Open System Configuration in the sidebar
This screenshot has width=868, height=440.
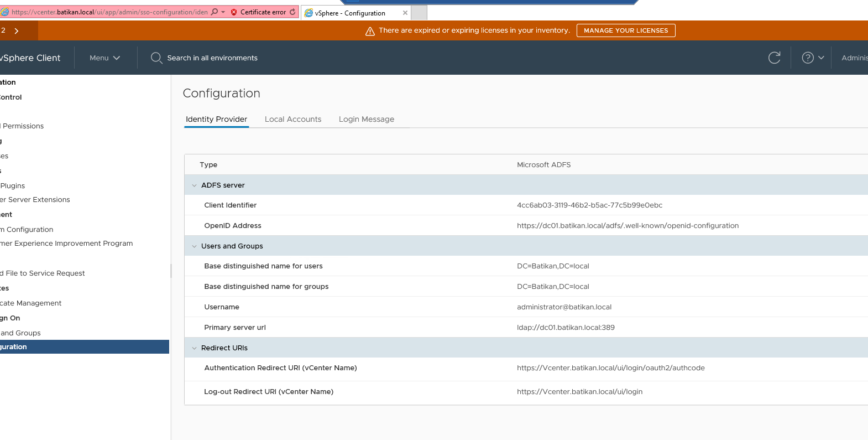click(27, 230)
